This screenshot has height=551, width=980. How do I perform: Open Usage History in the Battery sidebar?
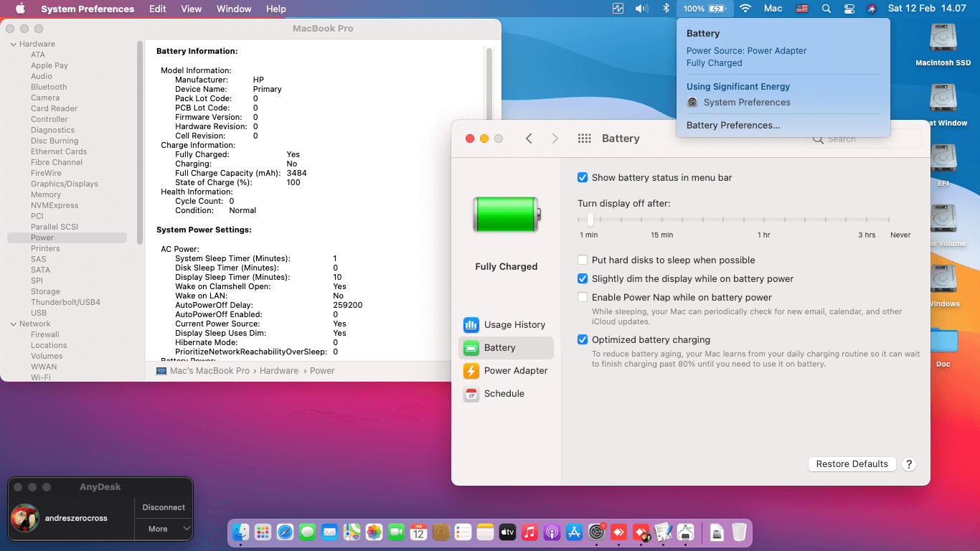[x=506, y=324]
